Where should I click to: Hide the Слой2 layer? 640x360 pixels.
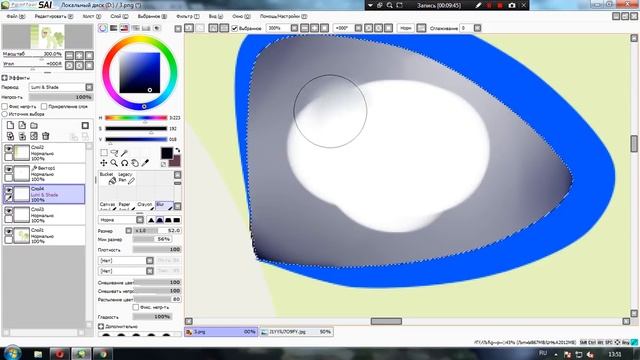8,149
